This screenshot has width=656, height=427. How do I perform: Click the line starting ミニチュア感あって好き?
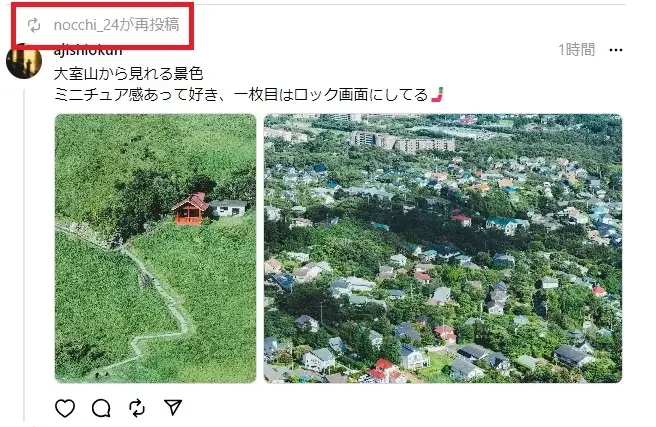click(x=241, y=95)
